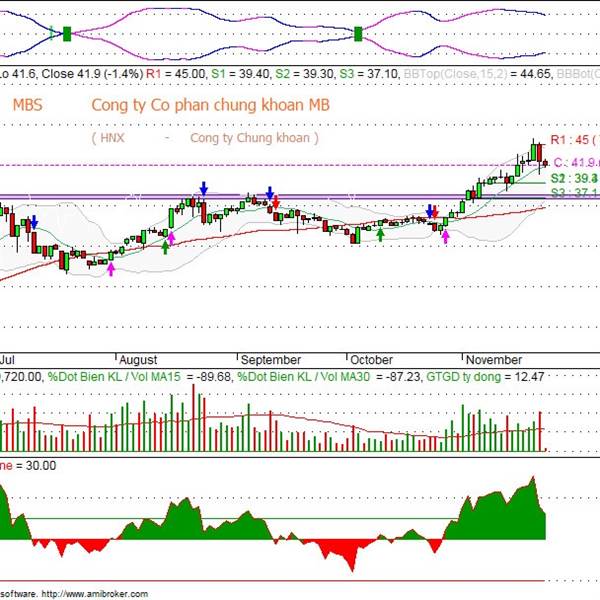This screenshot has height=600, width=600.
Task: Click the 'Close 41.9 (-1.4%)' value
Action: coord(92,73)
